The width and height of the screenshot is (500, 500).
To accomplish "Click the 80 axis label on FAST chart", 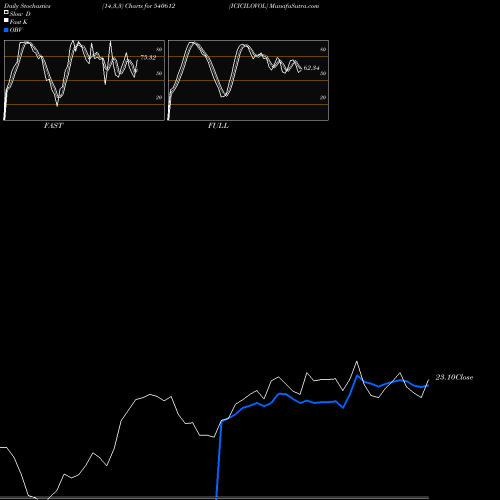I will 159,49.
